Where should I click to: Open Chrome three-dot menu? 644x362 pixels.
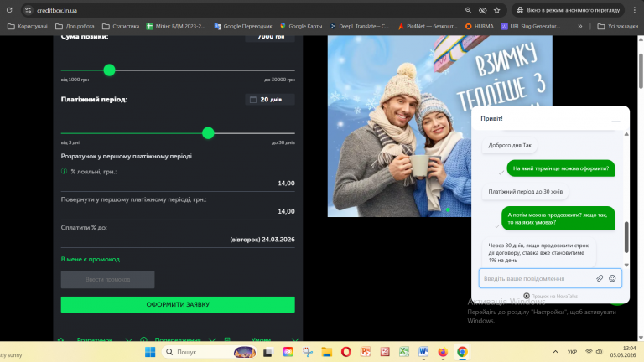(x=635, y=10)
